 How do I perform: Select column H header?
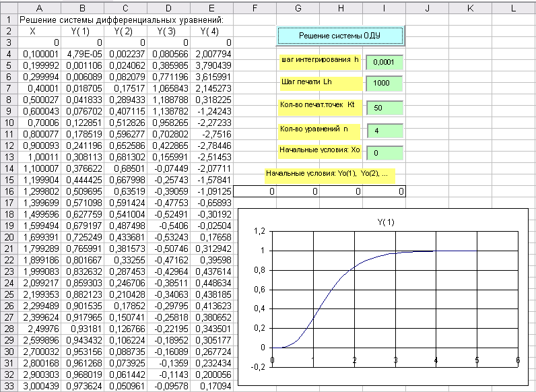coord(341,8)
